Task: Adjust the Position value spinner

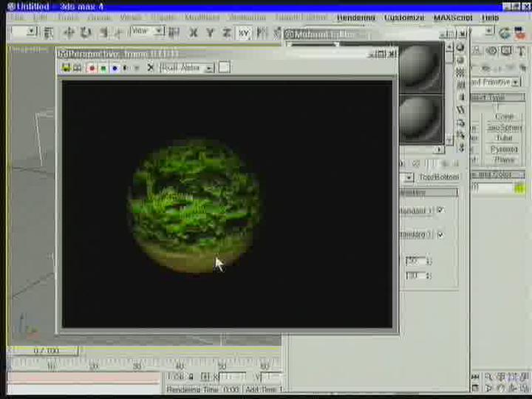Action: tap(429, 276)
